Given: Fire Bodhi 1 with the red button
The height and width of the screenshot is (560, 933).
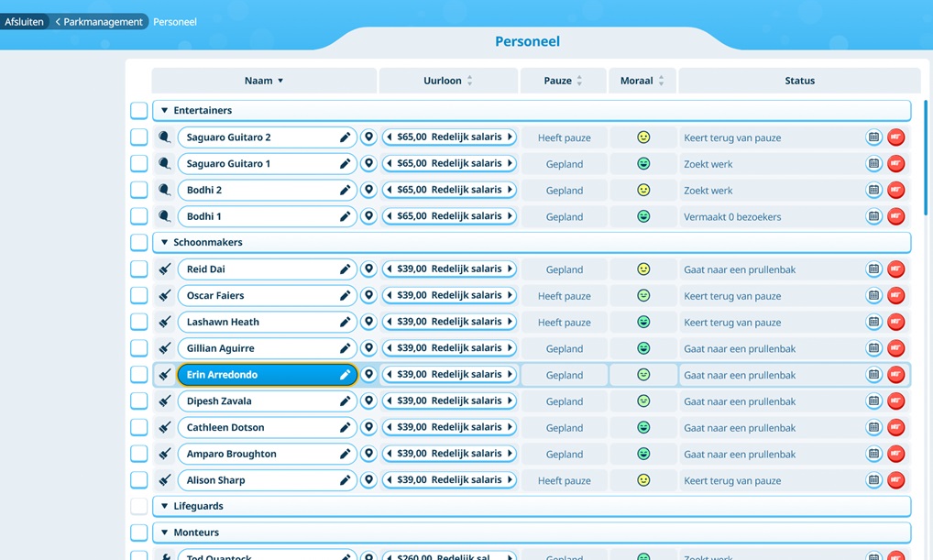Looking at the screenshot, I should pos(896,216).
